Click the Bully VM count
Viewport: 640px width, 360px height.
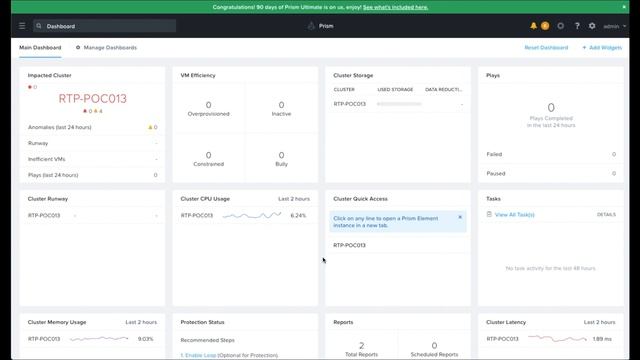pyautogui.click(x=281, y=155)
